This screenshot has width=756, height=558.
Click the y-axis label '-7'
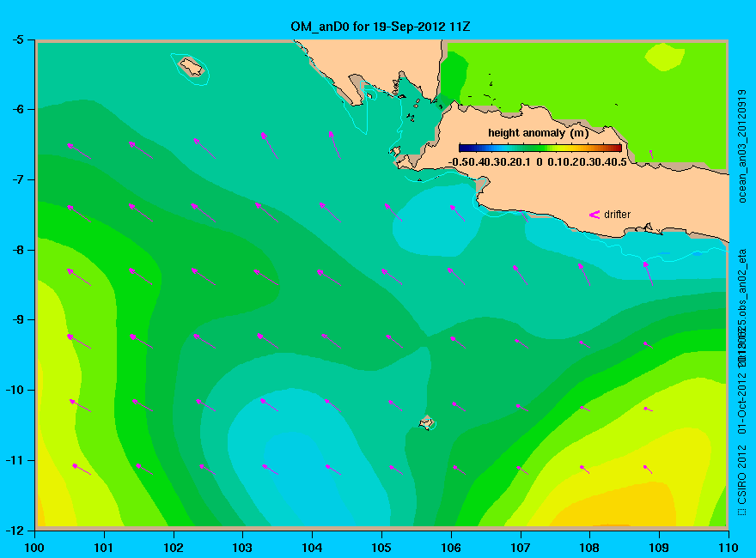[x=18, y=179]
